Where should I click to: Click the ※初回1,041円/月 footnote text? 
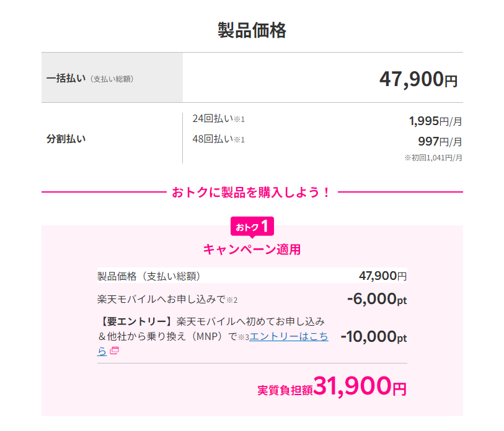pos(433,158)
